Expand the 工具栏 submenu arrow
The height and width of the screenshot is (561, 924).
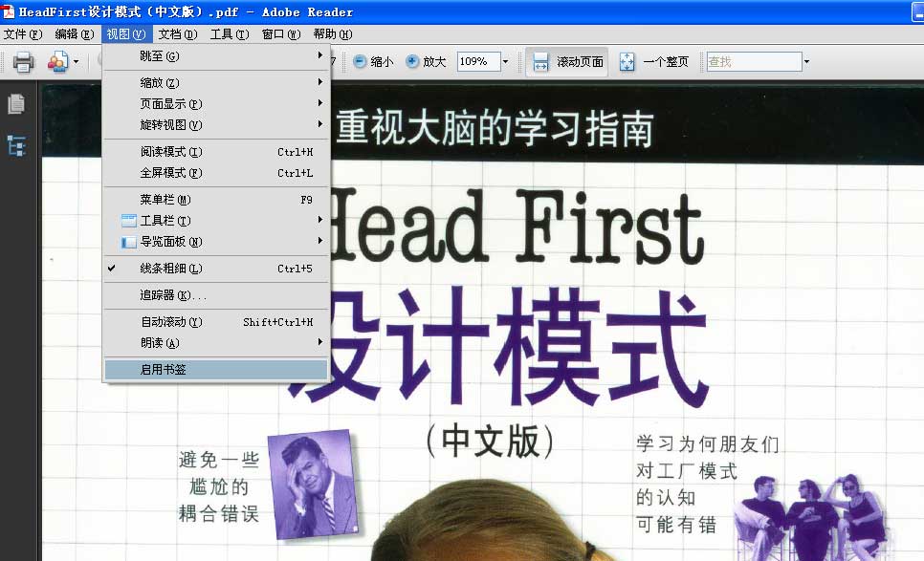point(320,220)
